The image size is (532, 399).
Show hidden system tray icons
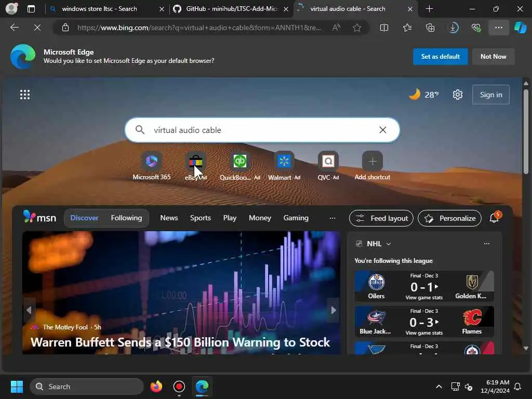[x=438, y=387]
